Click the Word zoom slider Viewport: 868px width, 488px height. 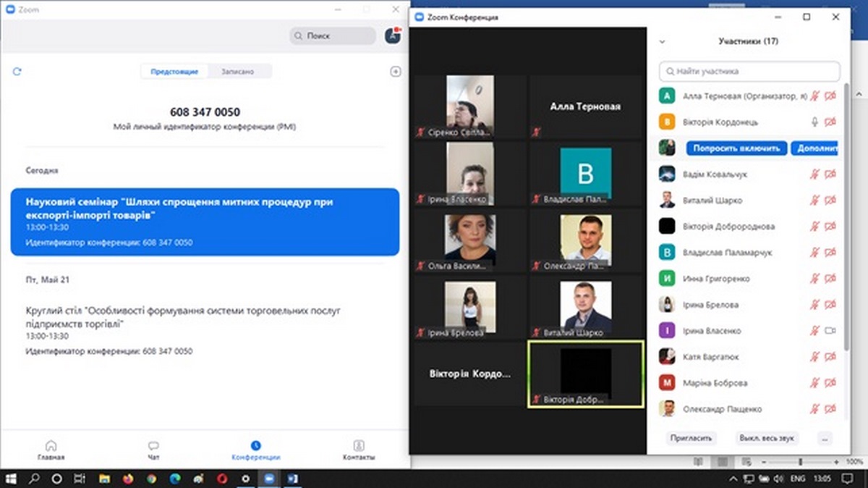pyautogui.click(x=799, y=461)
